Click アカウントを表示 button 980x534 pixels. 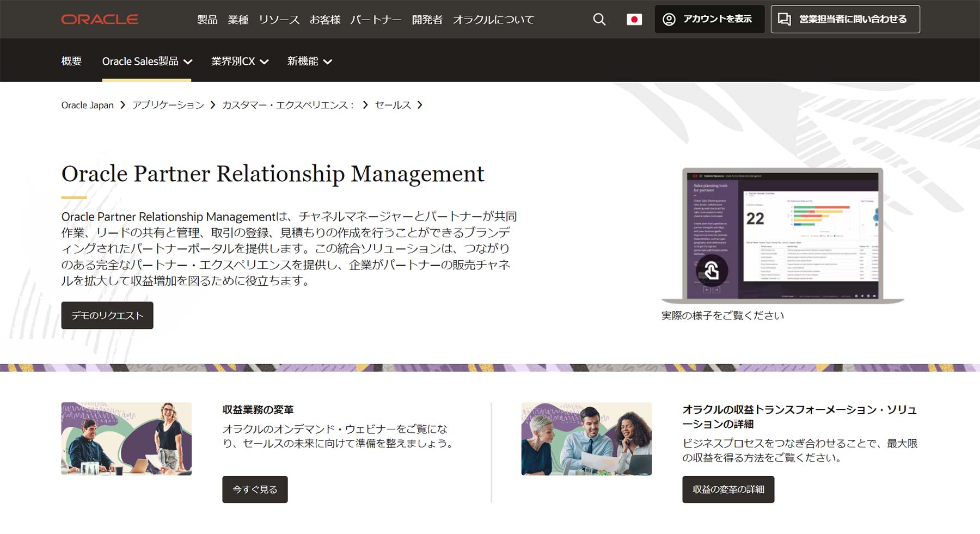point(709,19)
